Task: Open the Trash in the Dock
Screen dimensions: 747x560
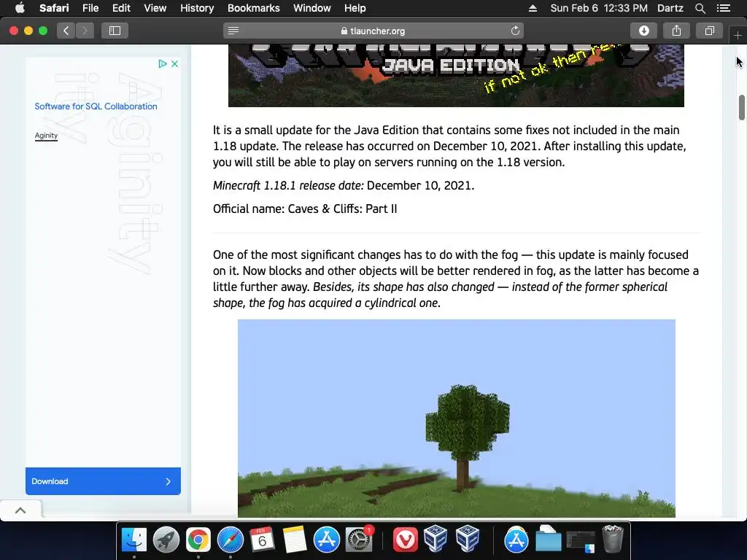Action: [613, 539]
